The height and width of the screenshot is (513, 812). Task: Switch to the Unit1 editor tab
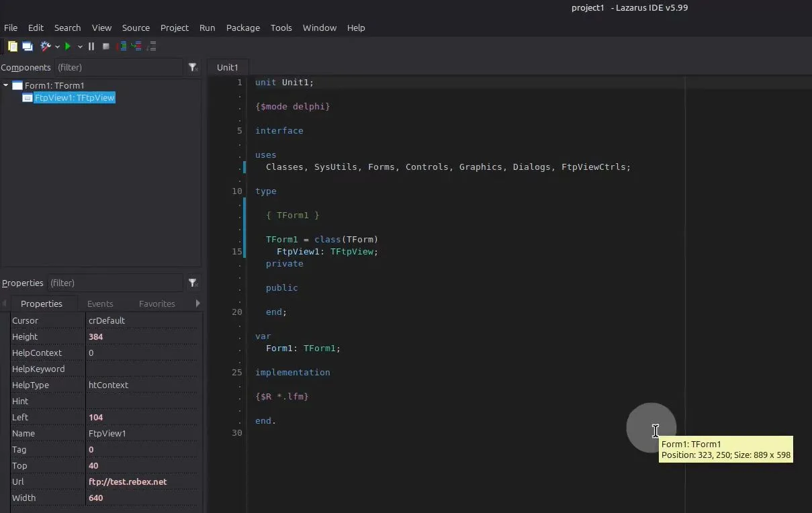[228, 67]
